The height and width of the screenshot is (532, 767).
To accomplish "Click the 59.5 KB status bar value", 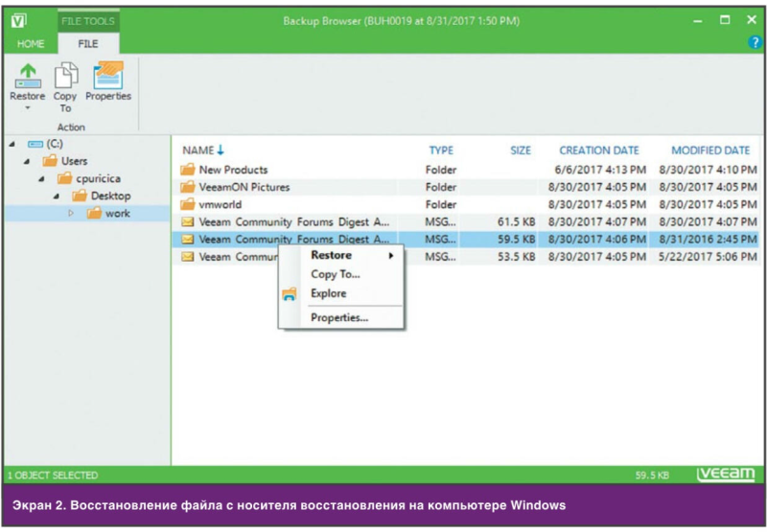I will click(652, 475).
